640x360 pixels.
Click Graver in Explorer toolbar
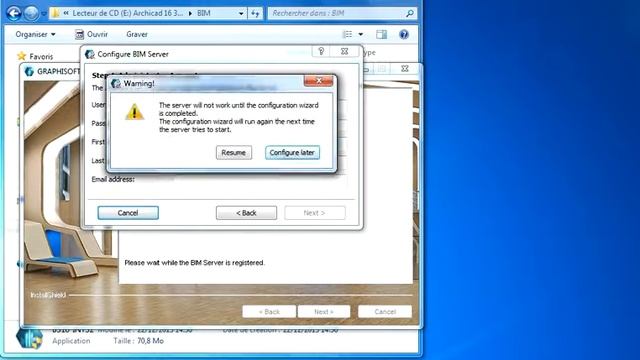(137, 34)
